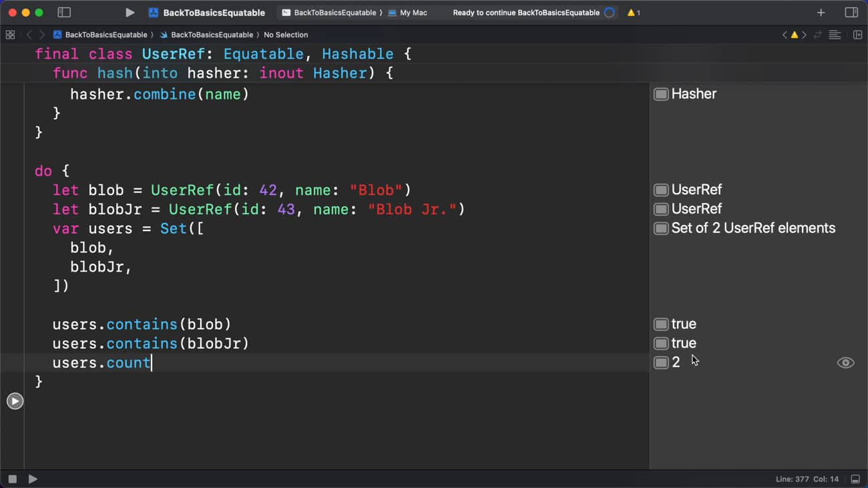This screenshot has width=868, height=488.
Task: Add a new tab with plus icon
Action: coord(821,13)
